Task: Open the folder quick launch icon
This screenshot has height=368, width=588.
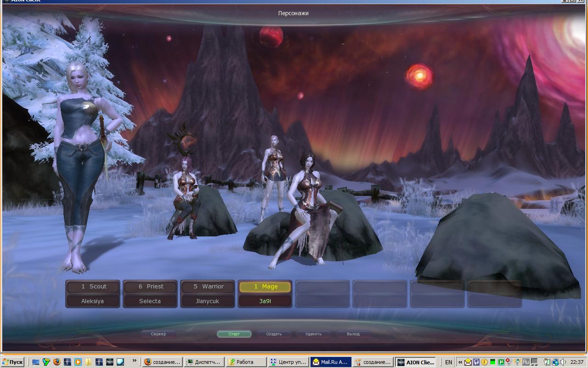Action: click(x=88, y=362)
